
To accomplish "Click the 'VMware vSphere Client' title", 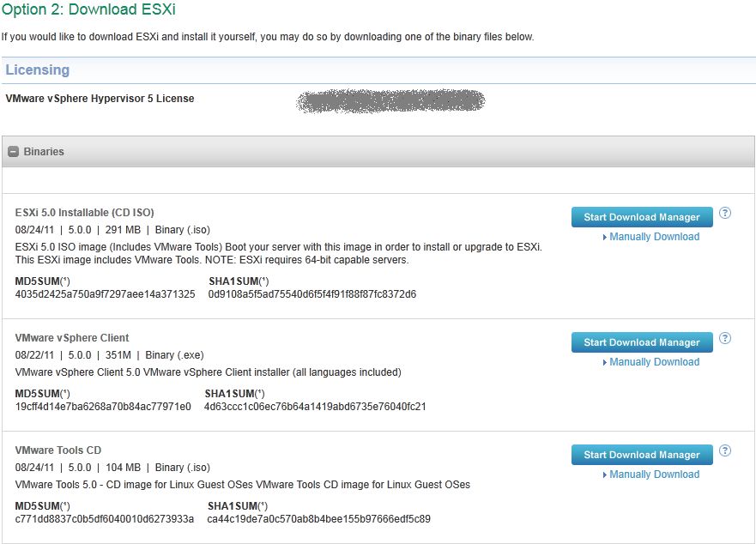I will pyautogui.click(x=72, y=338).
